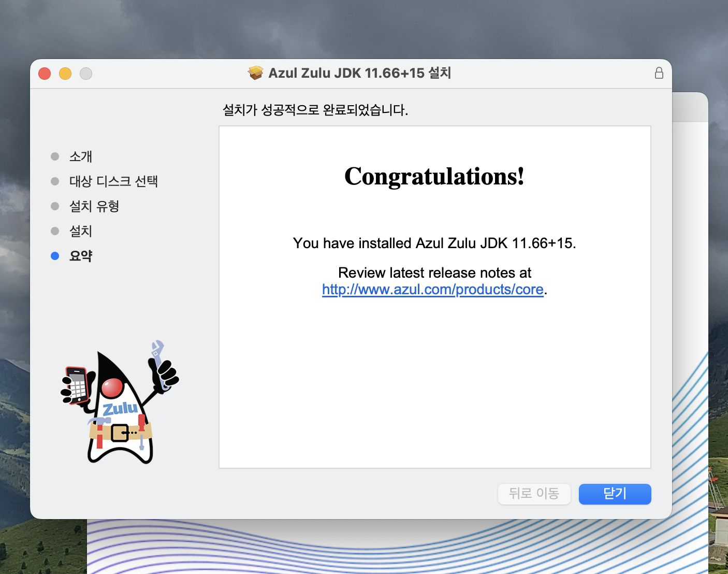This screenshot has width=728, height=574.
Task: Select the 대상 디스크 선택 step
Action: (x=113, y=181)
